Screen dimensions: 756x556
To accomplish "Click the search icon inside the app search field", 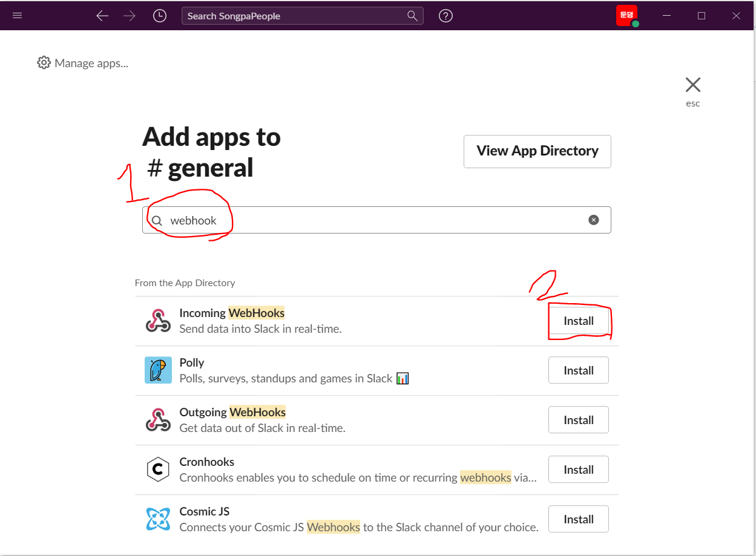I will [157, 220].
